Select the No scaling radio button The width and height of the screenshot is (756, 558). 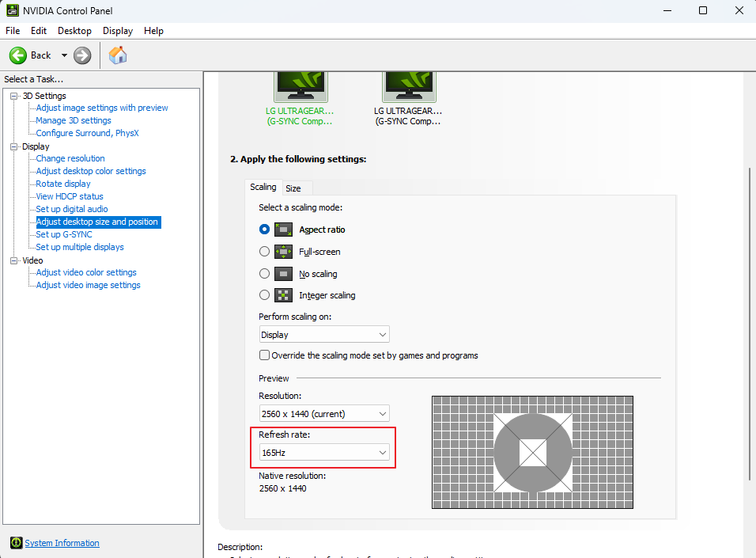point(264,274)
